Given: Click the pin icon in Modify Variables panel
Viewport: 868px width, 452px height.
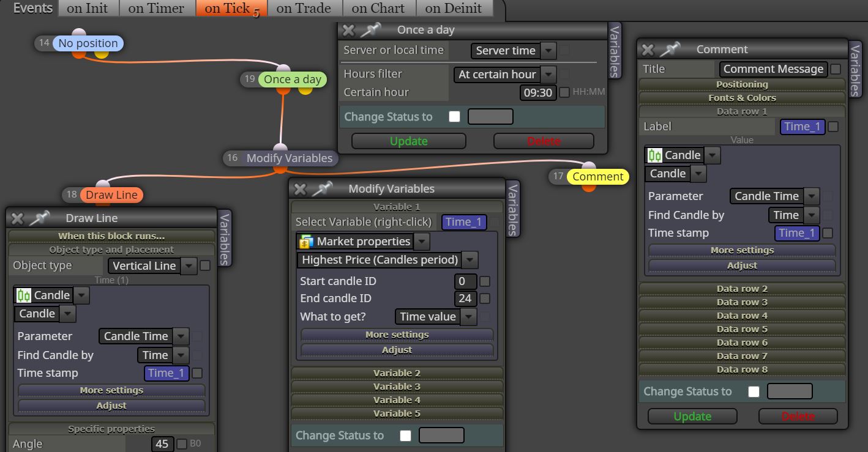Looking at the screenshot, I should pos(322,188).
